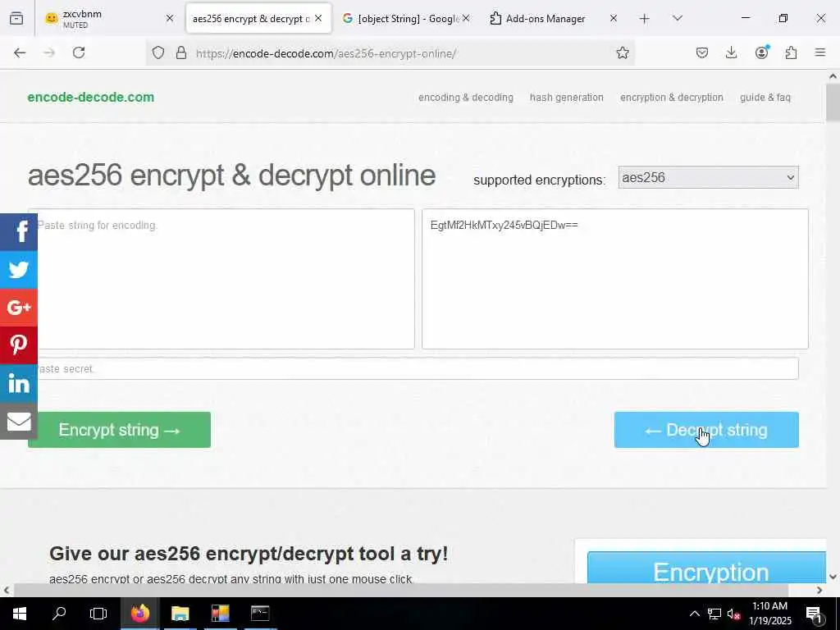Open encryption & decryption menu item
The width and height of the screenshot is (840, 630).
point(671,98)
